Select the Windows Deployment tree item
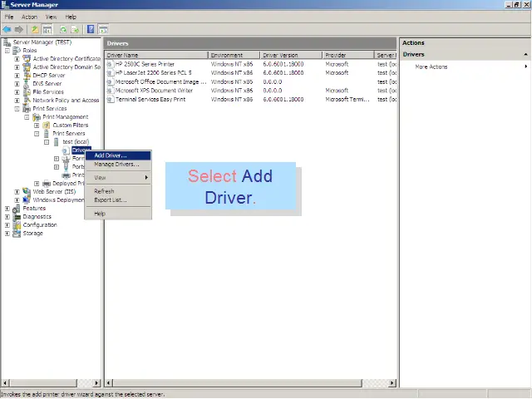Image resolution: width=532 pixels, height=399 pixels. coord(58,200)
